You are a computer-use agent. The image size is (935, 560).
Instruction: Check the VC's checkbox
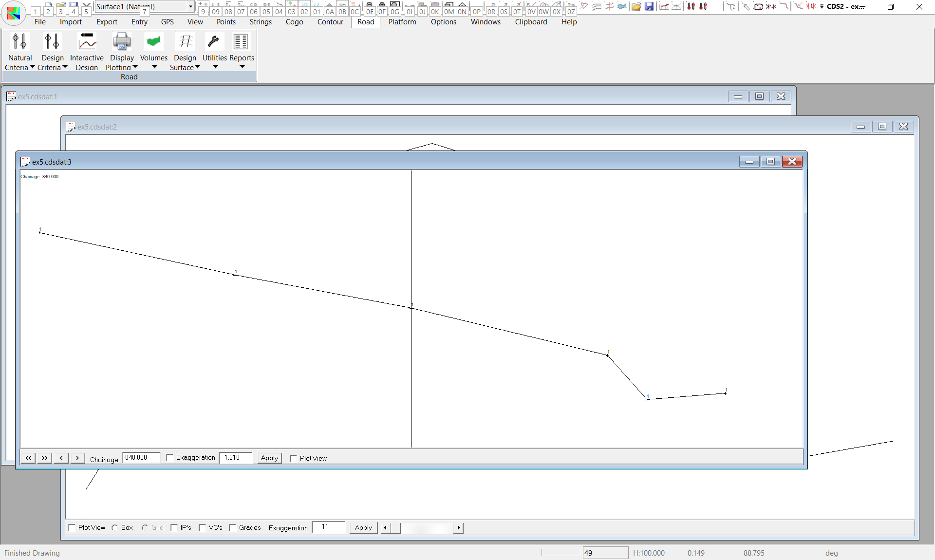(x=203, y=528)
